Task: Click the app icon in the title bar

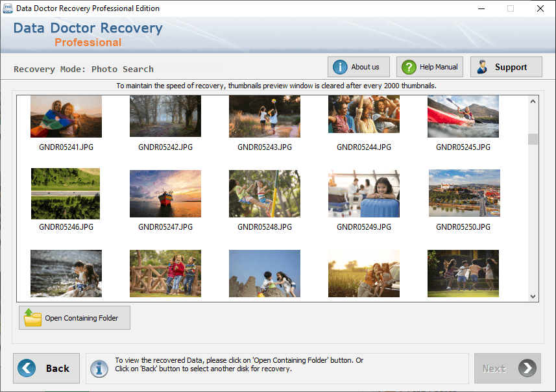Action: tap(7, 8)
